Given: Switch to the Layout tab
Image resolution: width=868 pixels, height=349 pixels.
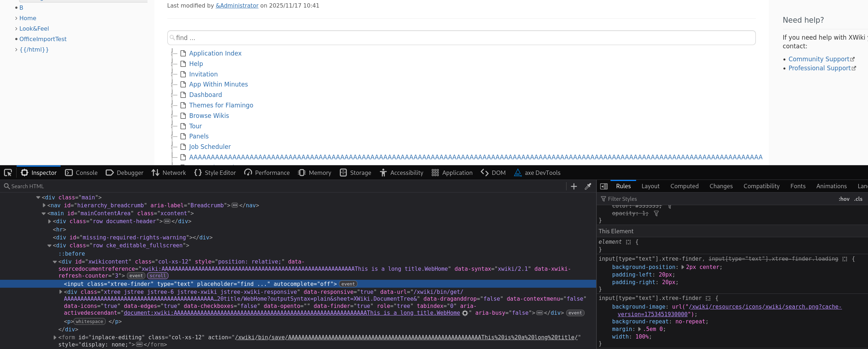Looking at the screenshot, I should pyautogui.click(x=650, y=186).
